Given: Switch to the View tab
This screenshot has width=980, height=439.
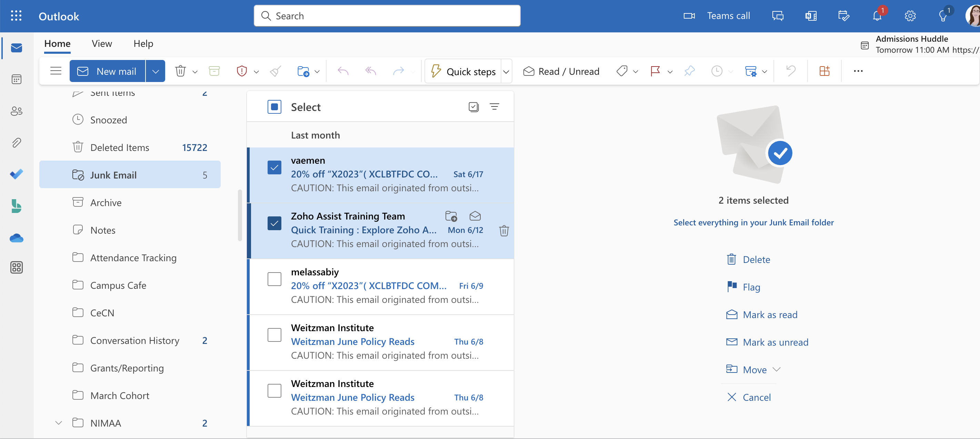Looking at the screenshot, I should click(x=102, y=44).
